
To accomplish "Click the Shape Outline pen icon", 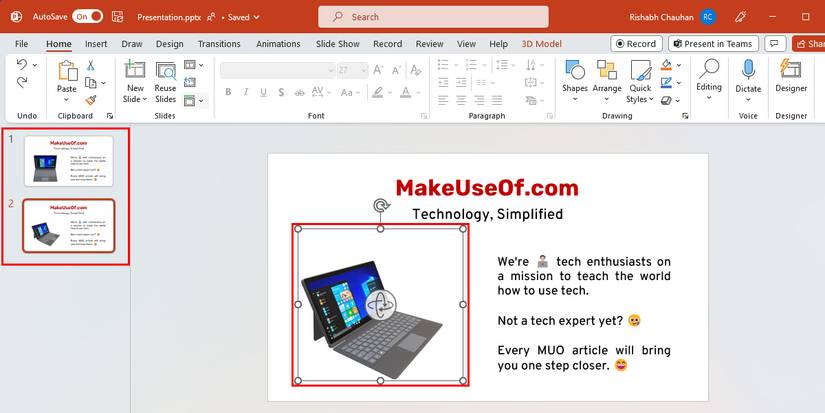I will point(666,82).
